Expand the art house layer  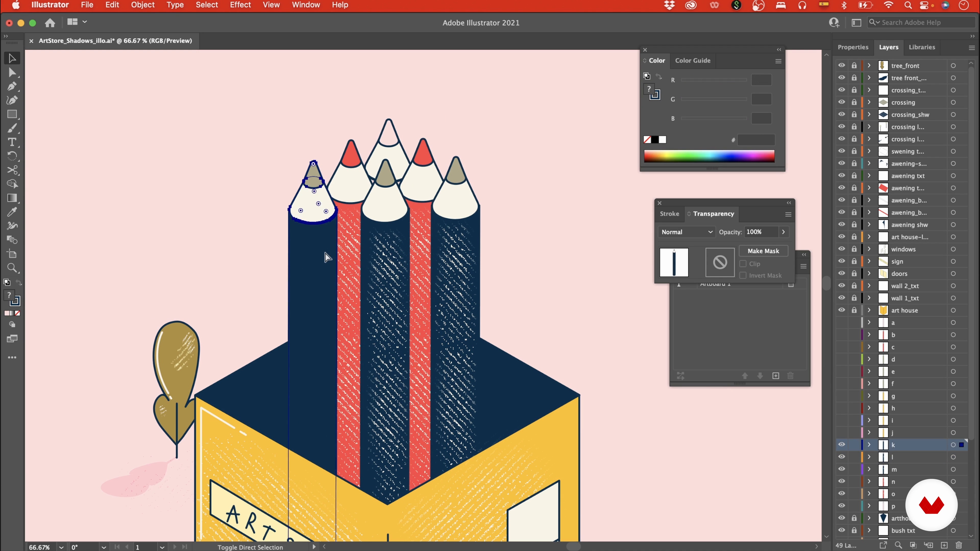point(869,310)
